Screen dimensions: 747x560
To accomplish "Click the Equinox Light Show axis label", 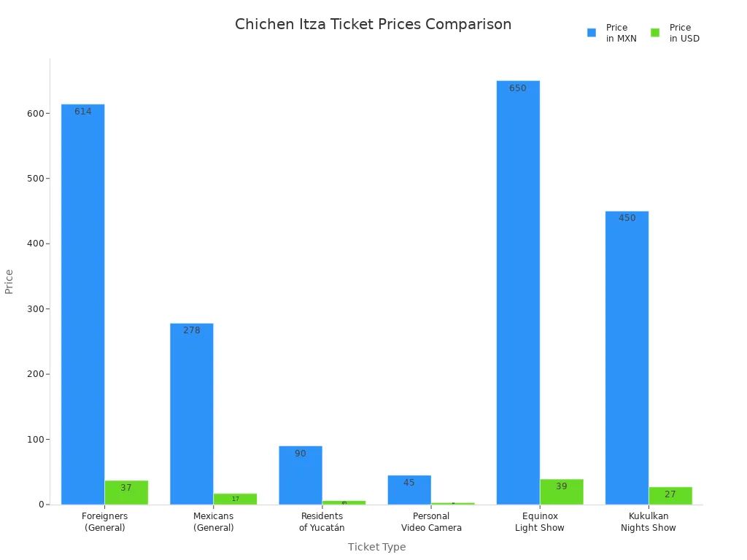I will click(x=540, y=522).
